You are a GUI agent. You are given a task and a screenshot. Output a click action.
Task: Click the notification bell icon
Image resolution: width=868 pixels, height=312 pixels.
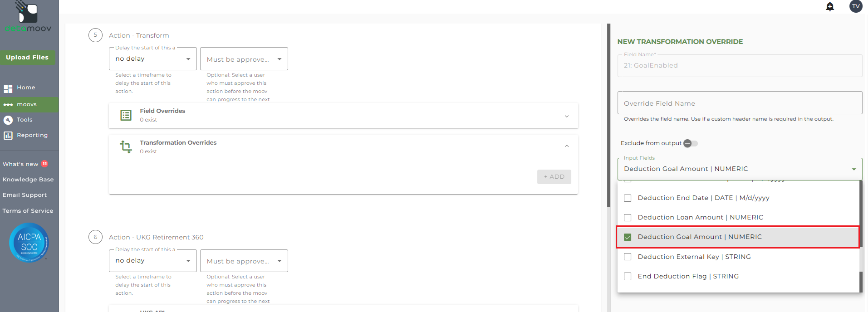[830, 6]
